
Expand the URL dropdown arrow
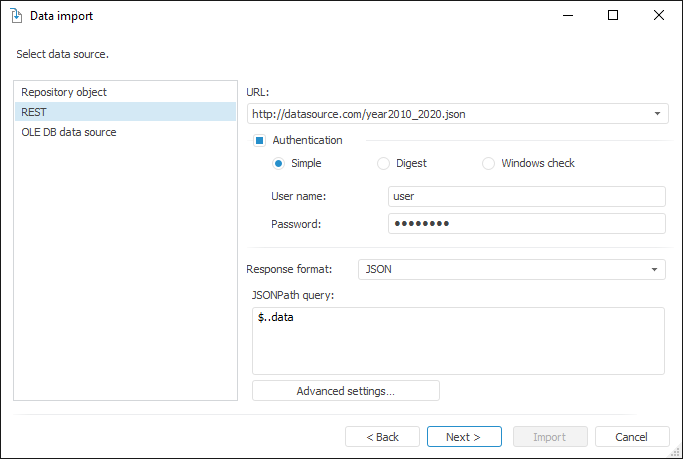(657, 114)
